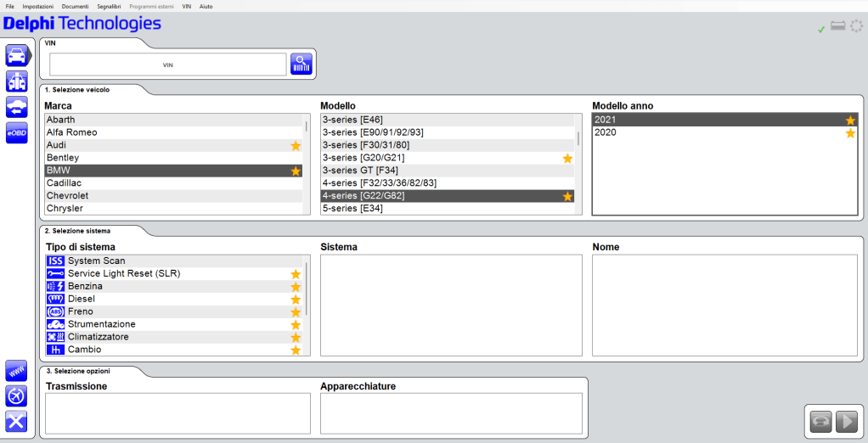Image resolution: width=868 pixels, height=443 pixels.
Task: Open the eOBD diagnostics mode
Action: click(x=17, y=132)
